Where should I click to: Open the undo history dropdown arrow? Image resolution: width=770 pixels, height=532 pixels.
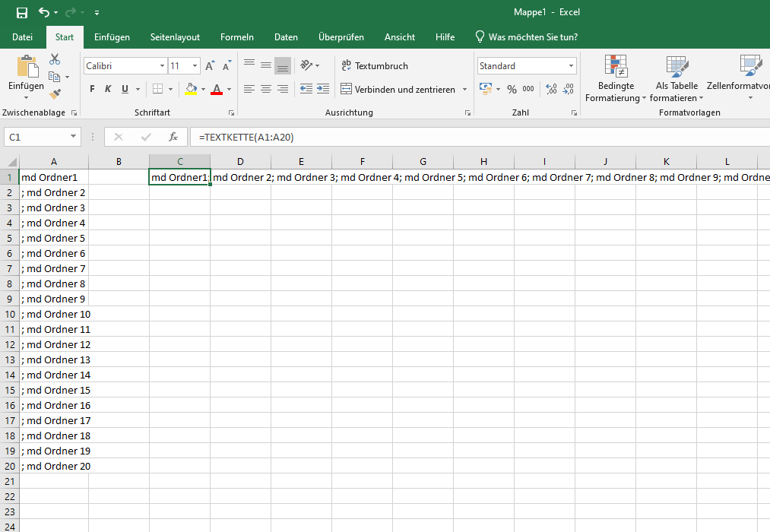click(55, 12)
